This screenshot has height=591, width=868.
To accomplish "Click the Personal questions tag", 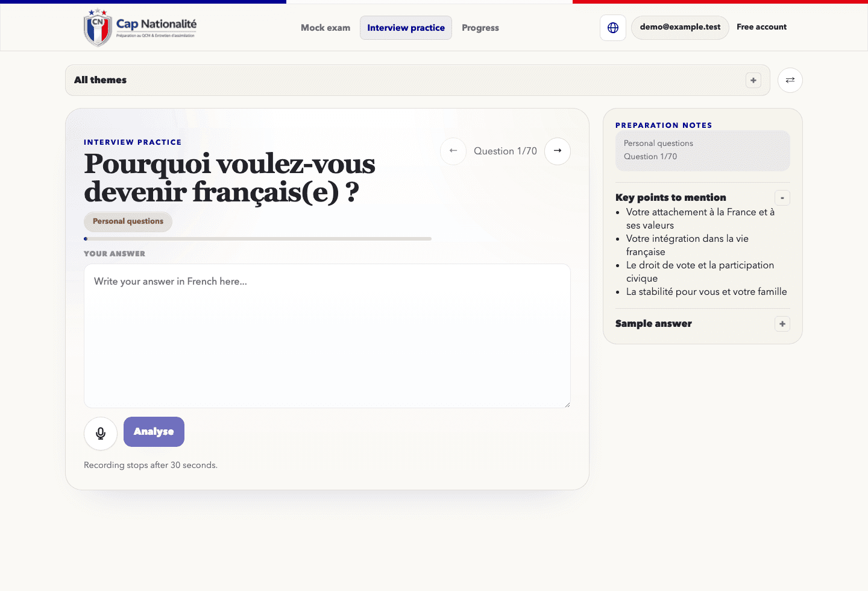I will [128, 221].
